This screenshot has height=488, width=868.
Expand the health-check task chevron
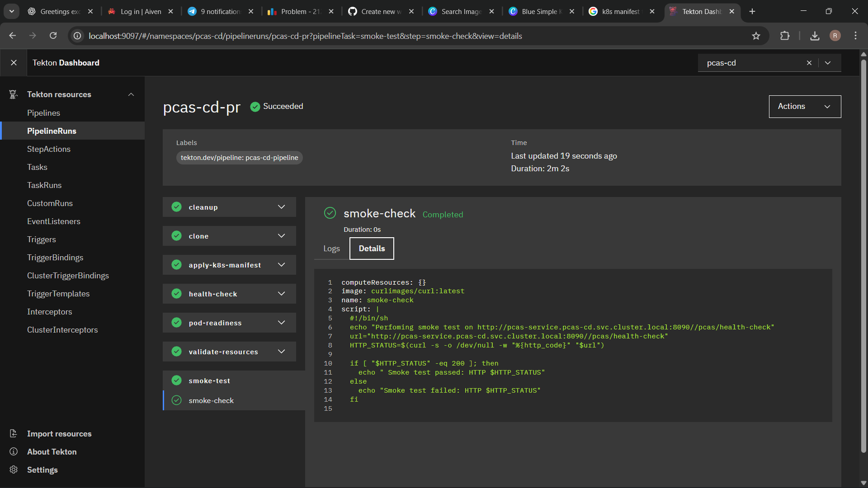(281, 294)
